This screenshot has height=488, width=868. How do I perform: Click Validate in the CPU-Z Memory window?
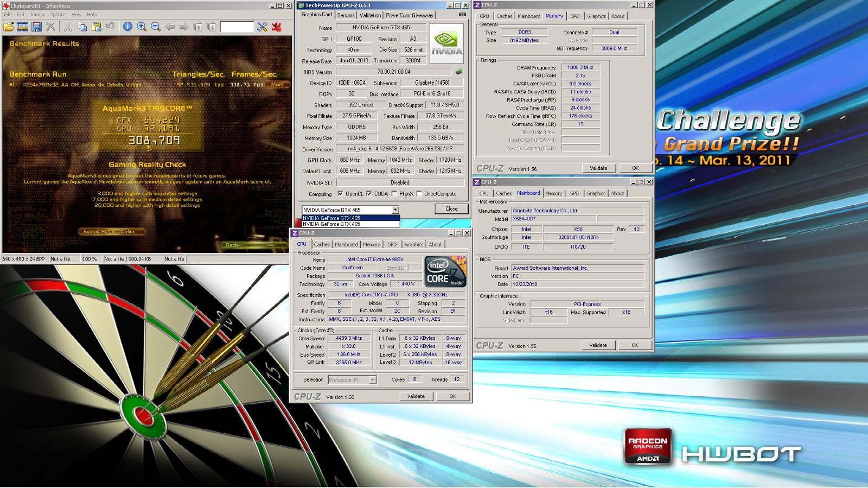click(x=599, y=168)
